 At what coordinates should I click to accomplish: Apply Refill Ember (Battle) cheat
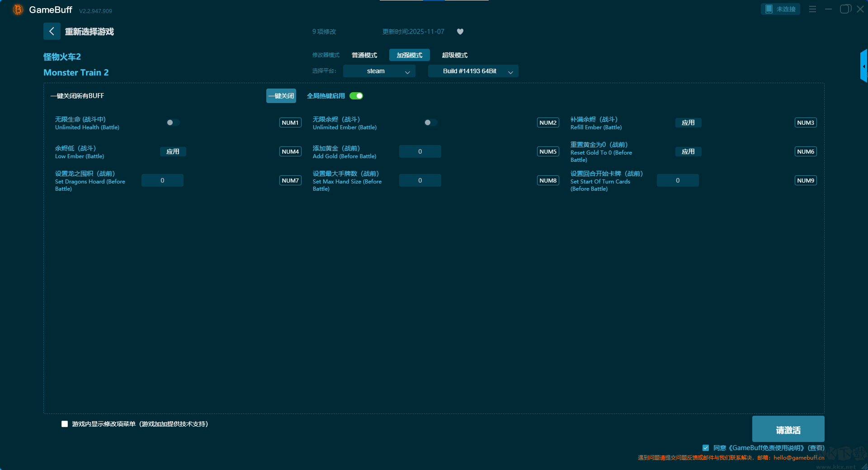688,122
